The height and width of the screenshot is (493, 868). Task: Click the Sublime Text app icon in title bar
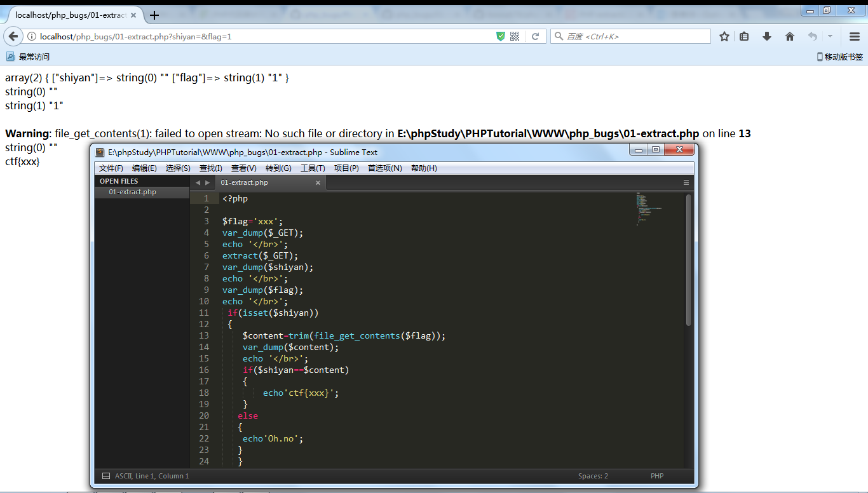pos(100,152)
